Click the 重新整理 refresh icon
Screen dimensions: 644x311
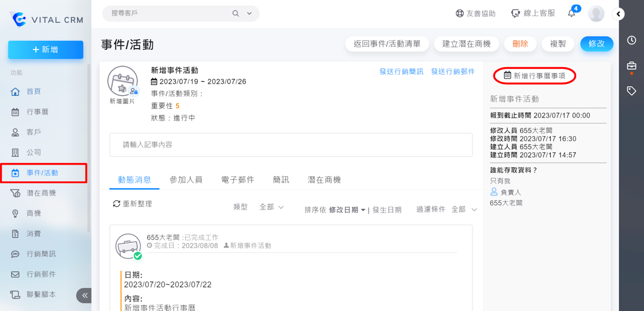(116, 204)
